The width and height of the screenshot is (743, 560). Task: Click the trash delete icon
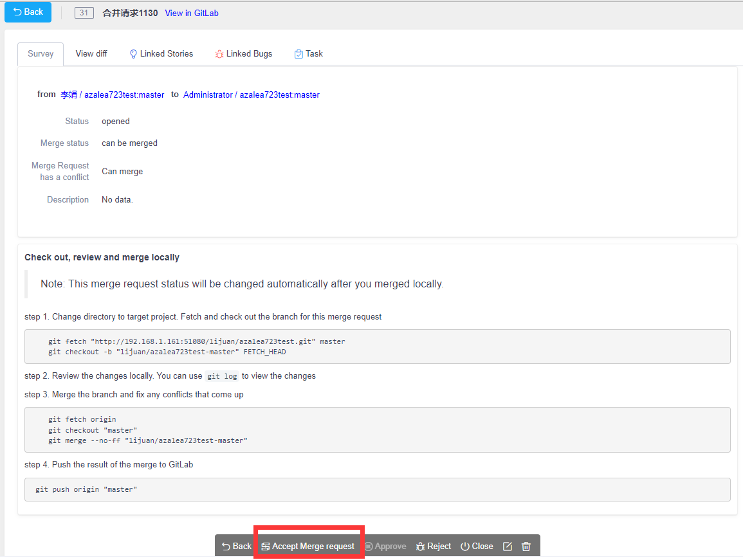point(526,546)
